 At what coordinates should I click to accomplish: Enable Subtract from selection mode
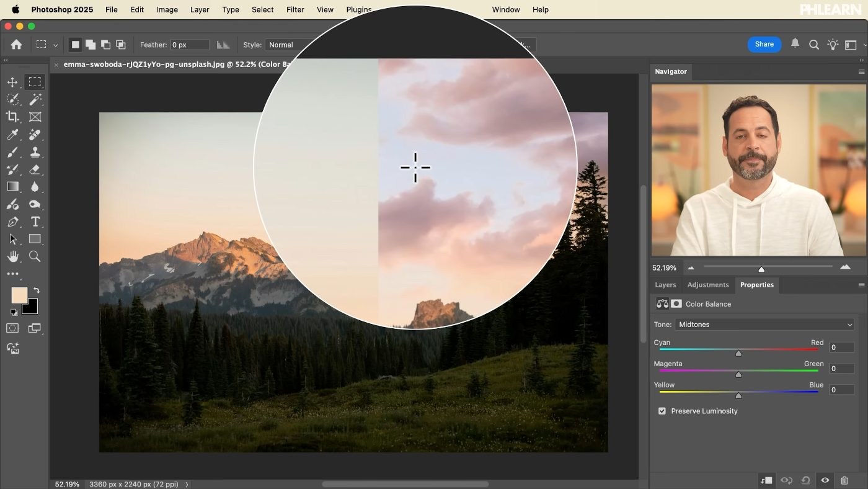[105, 45]
